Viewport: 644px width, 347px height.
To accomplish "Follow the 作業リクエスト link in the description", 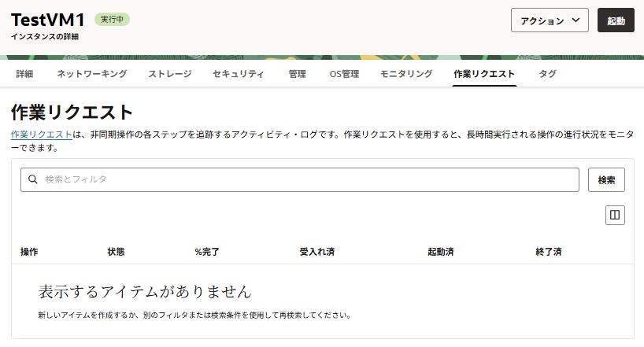I will pyautogui.click(x=41, y=135).
